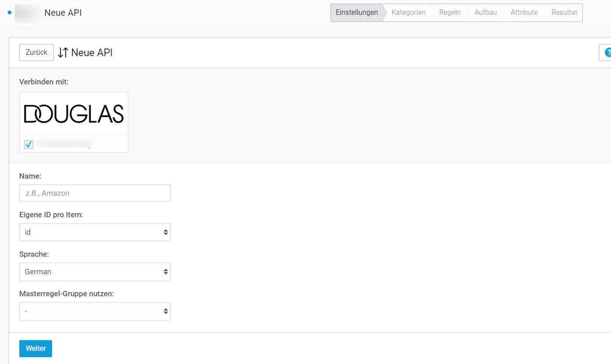Jump to the Resultat step
611x364 pixels.
564,13
